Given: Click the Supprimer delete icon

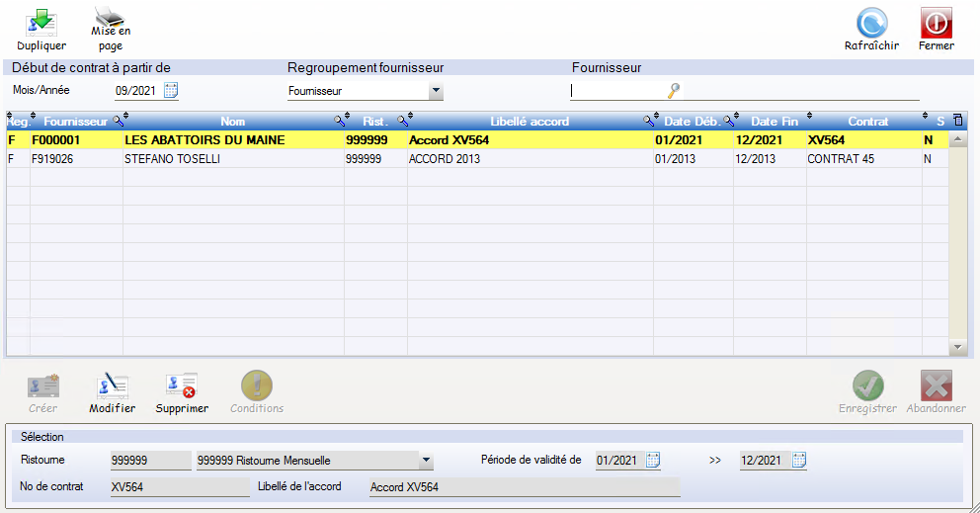Looking at the screenshot, I should (x=182, y=385).
